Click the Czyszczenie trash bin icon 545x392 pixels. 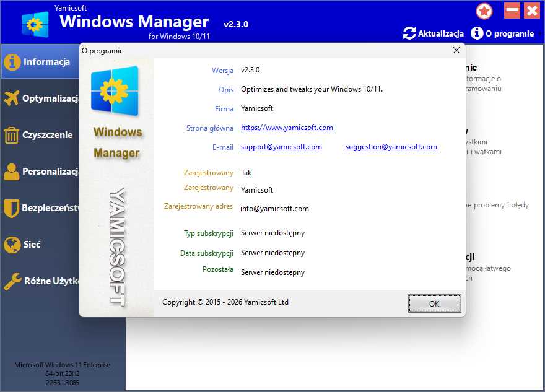(12, 135)
